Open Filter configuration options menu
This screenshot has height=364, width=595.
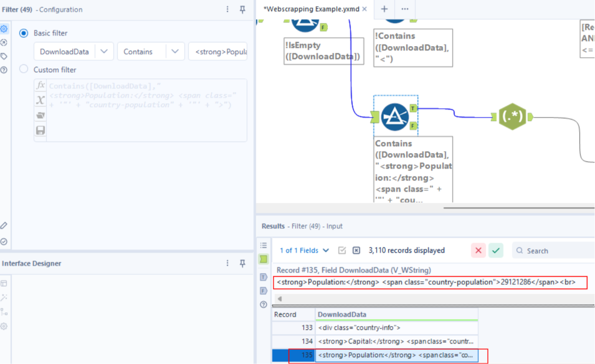(x=227, y=9)
